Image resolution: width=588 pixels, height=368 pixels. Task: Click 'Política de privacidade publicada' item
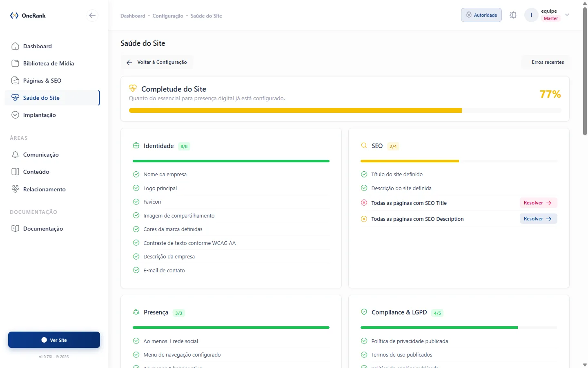point(459,341)
